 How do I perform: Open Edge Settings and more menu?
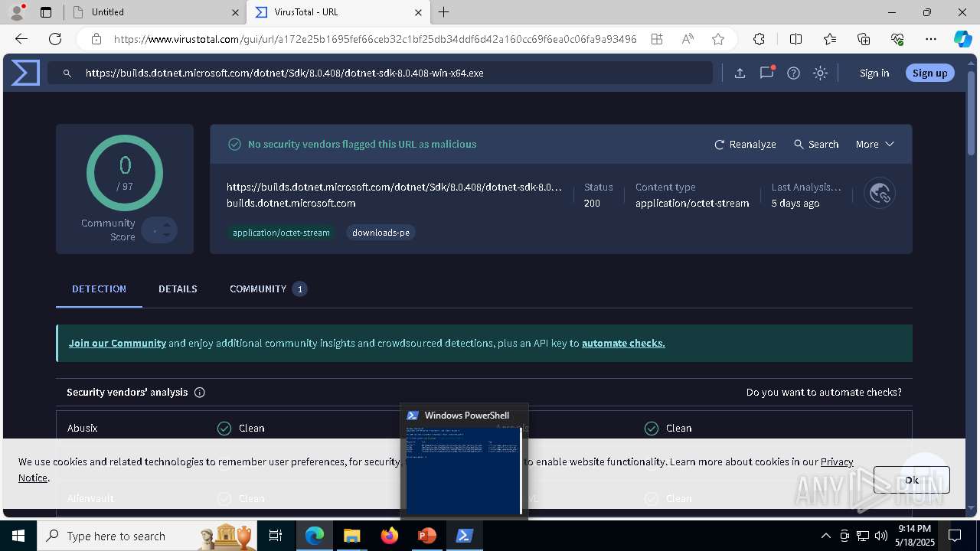(931, 39)
